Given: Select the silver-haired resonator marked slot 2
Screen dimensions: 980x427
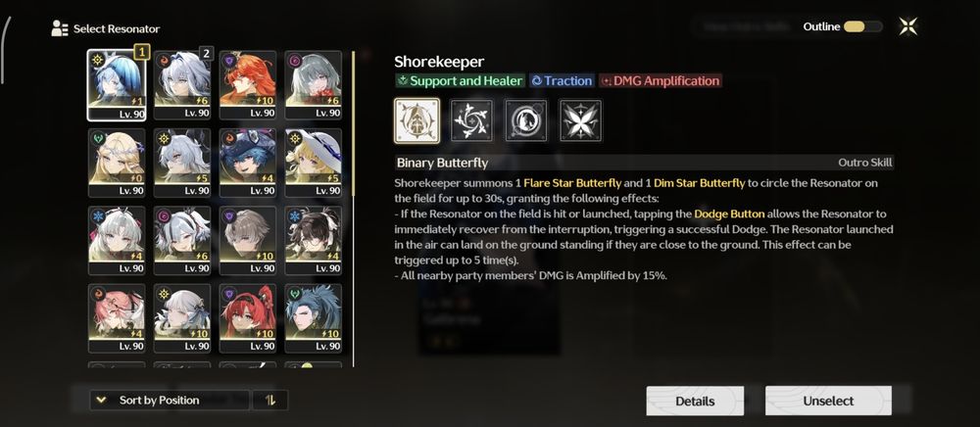Looking at the screenshot, I should click(x=182, y=85).
